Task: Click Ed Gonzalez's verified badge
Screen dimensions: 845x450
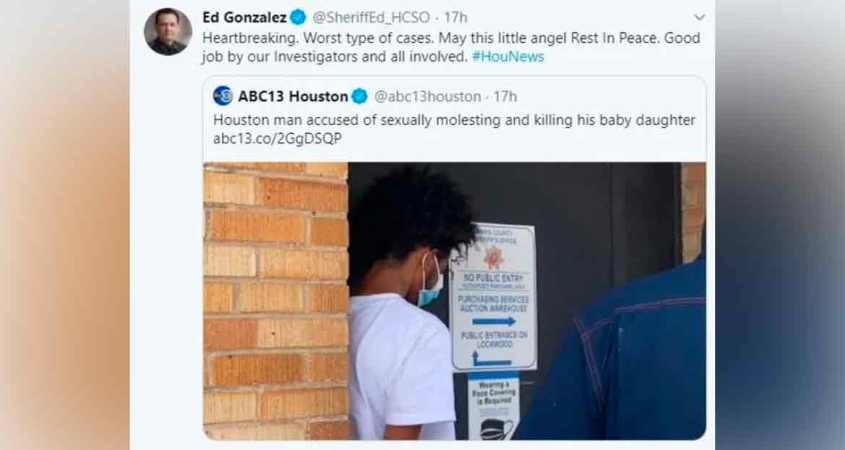Action: 298,18
